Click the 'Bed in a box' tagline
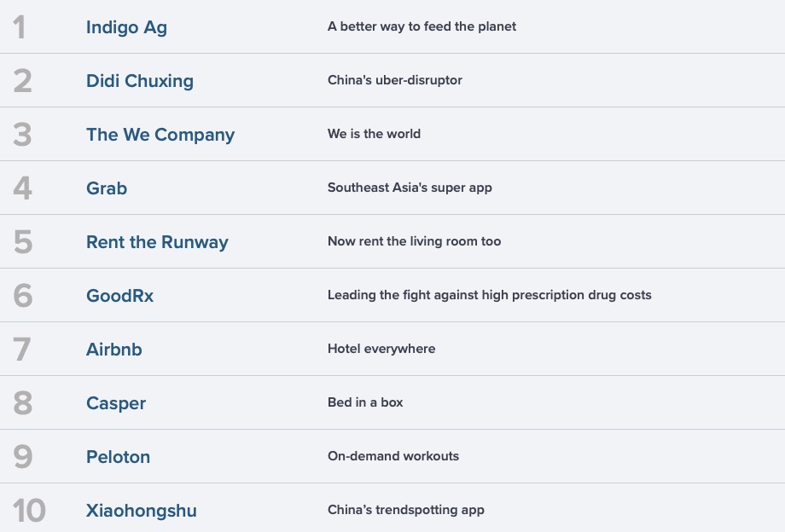785x532 pixels. [365, 402]
